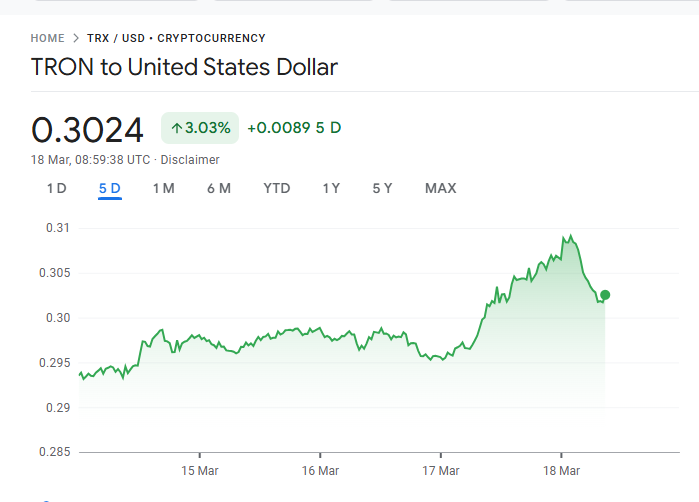Click the +0.0089 5 D change text
This screenshot has width=699, height=502.
[x=294, y=128]
